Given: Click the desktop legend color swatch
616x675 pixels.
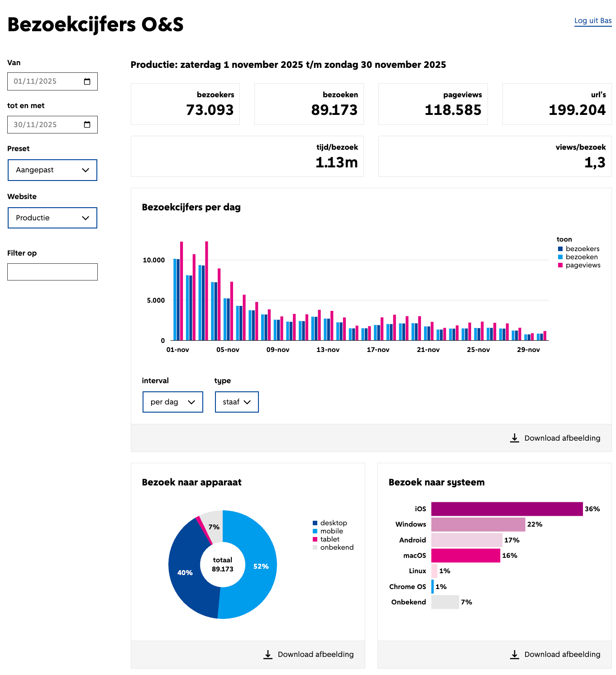Looking at the screenshot, I should pyautogui.click(x=315, y=523).
